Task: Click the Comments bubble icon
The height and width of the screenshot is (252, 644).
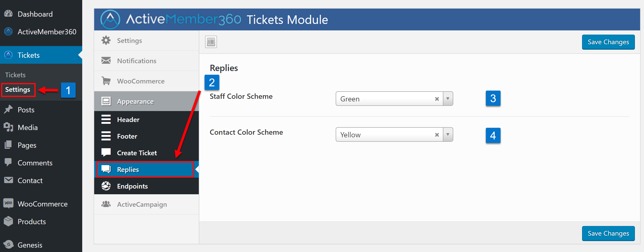Action: tap(8, 163)
